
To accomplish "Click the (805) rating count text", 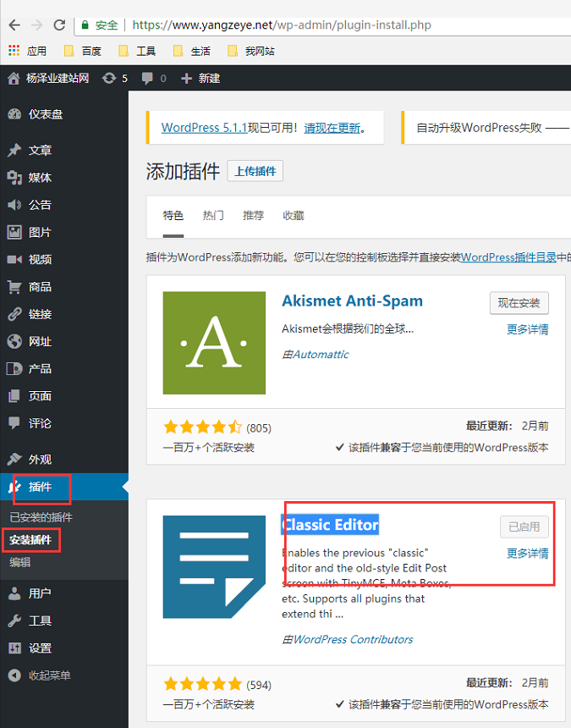I will click(x=259, y=428).
